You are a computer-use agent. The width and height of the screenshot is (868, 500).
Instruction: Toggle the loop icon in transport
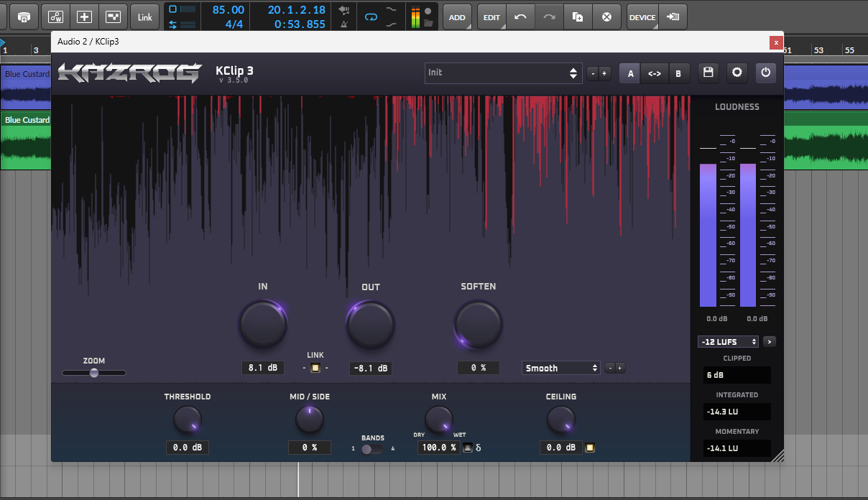tap(371, 16)
